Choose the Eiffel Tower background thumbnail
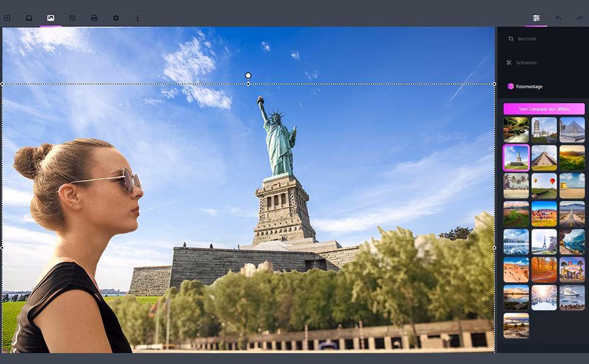 point(544,241)
